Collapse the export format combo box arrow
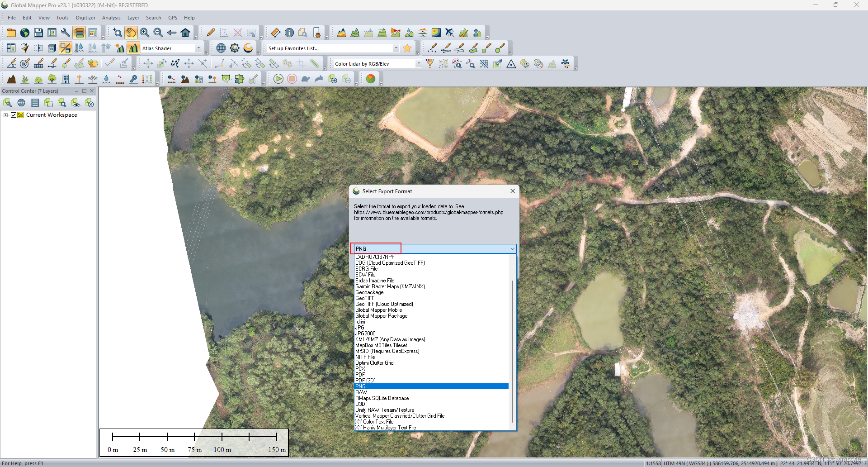Screen dimensions: 868x467 (x=512, y=249)
